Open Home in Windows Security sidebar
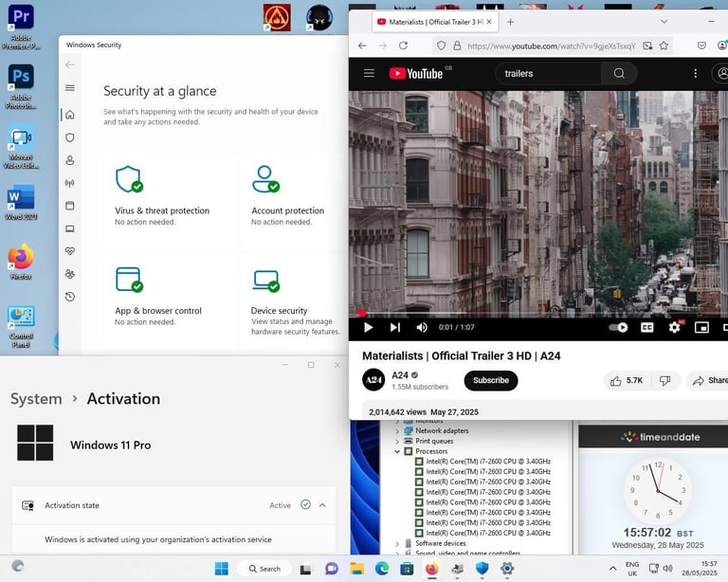This screenshot has width=728, height=582. point(70,115)
